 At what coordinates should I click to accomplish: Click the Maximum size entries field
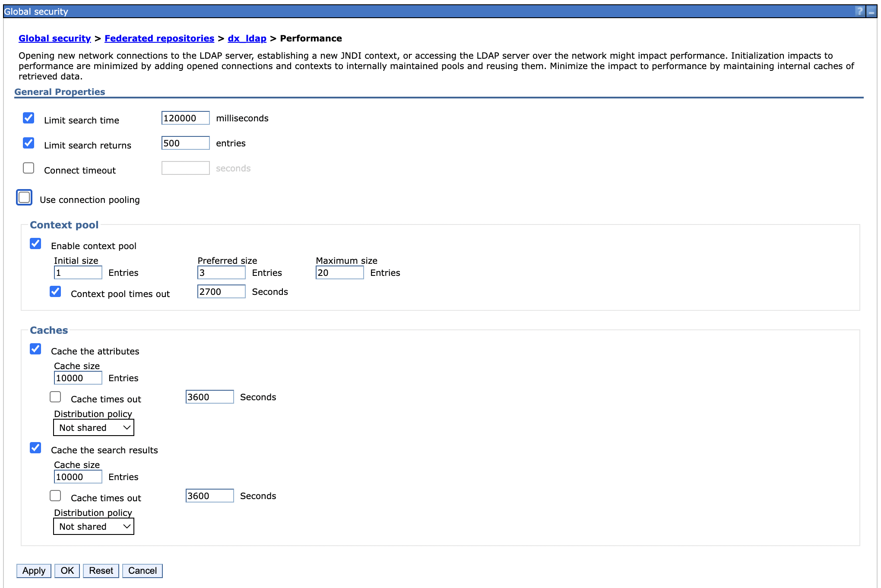[x=339, y=273]
